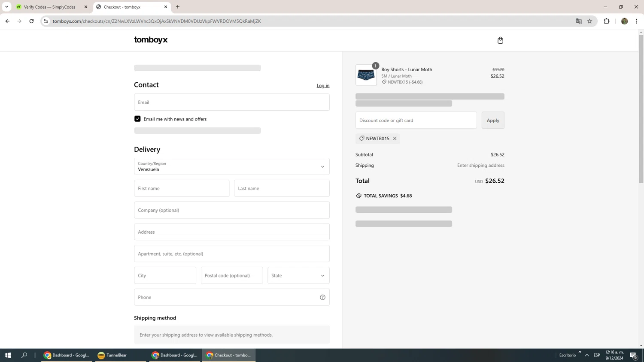Open the first Dashboard Google Chrome taskbar item

pyautogui.click(x=67, y=355)
